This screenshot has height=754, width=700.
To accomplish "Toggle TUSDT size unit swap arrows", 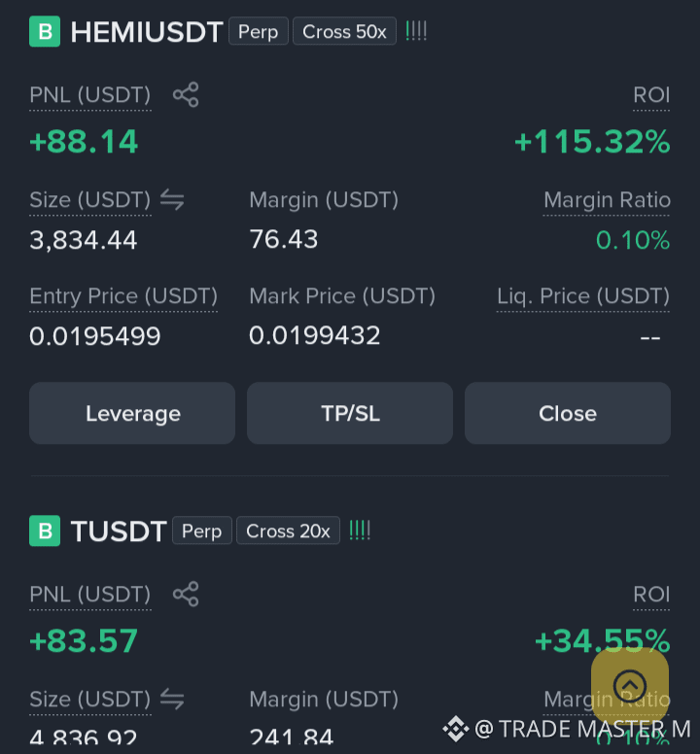I will [x=172, y=699].
